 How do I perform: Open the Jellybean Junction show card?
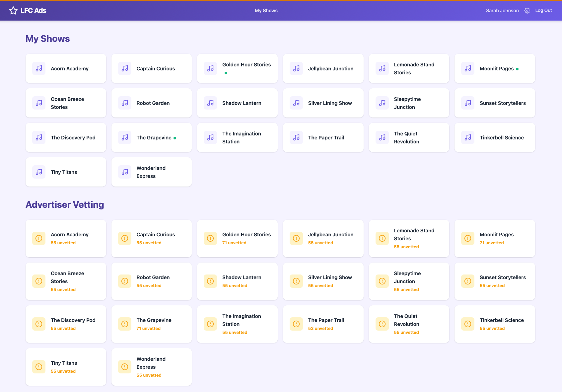point(323,68)
